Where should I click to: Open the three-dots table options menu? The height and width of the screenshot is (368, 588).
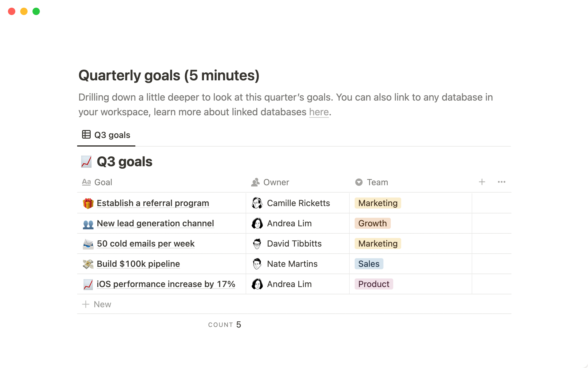pyautogui.click(x=501, y=182)
